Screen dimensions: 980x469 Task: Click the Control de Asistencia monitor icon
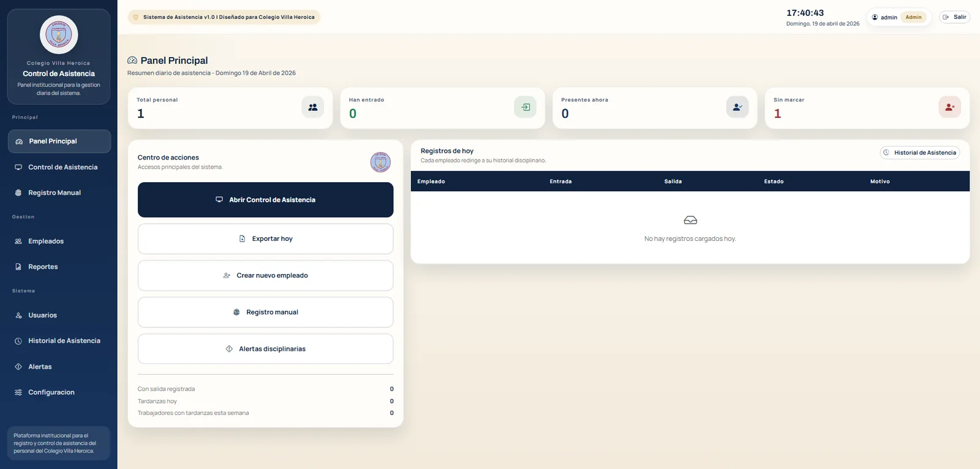[18, 167]
